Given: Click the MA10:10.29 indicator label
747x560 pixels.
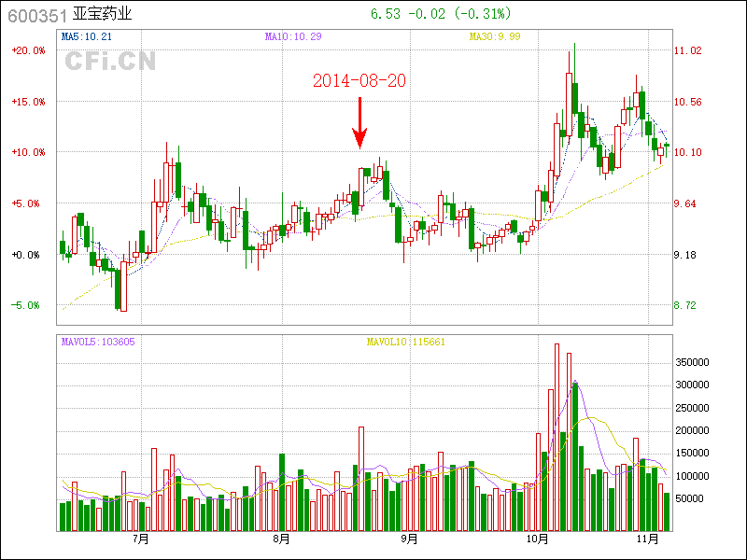Looking at the screenshot, I should 293,36.
